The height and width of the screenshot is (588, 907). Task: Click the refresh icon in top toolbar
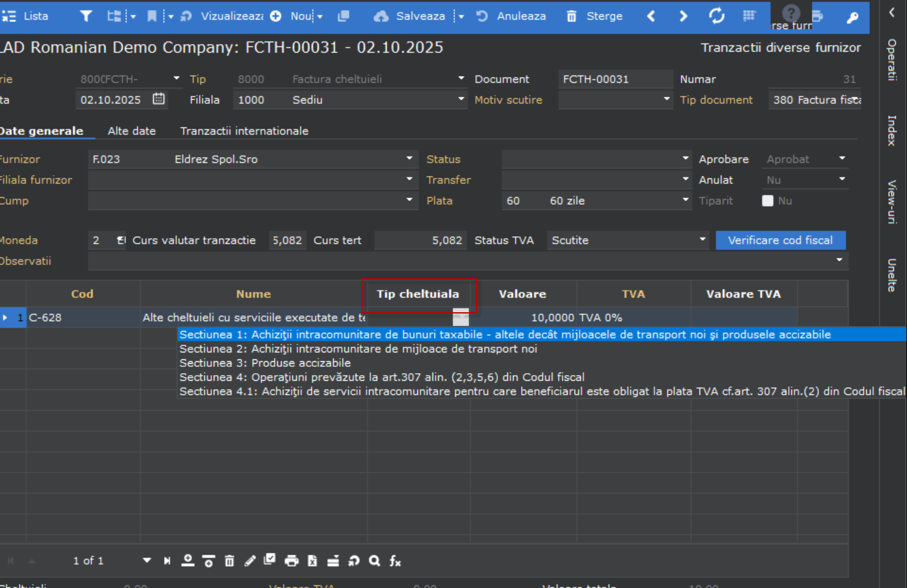(717, 16)
